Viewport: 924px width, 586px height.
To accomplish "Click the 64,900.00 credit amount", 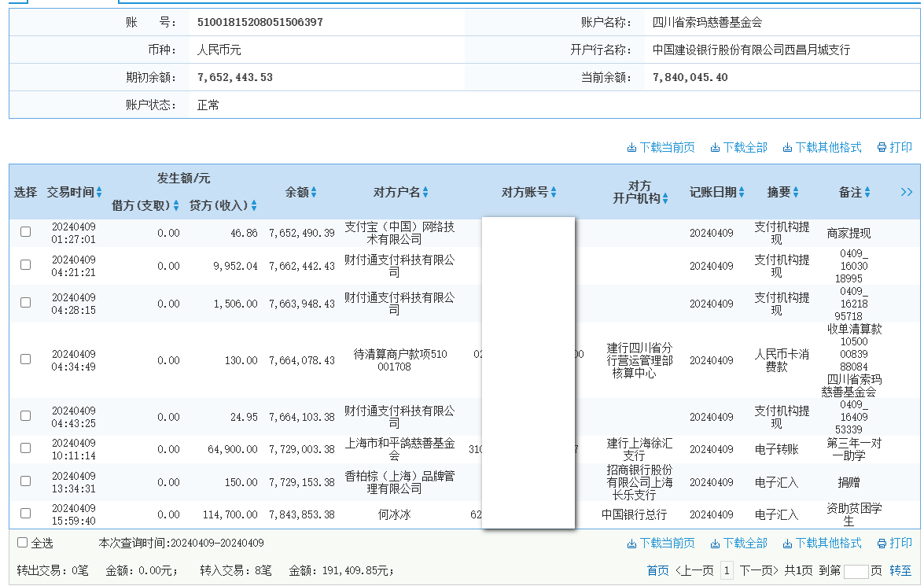I will tap(233, 450).
